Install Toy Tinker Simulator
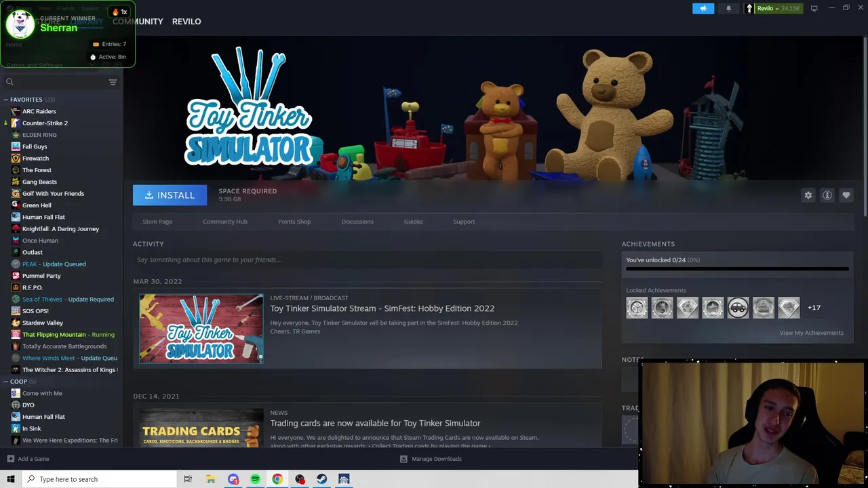The height and width of the screenshot is (488, 868). coord(170,195)
